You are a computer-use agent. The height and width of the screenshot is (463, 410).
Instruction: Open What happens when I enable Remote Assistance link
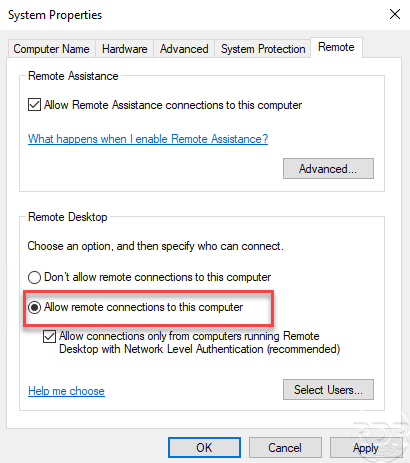coord(148,139)
